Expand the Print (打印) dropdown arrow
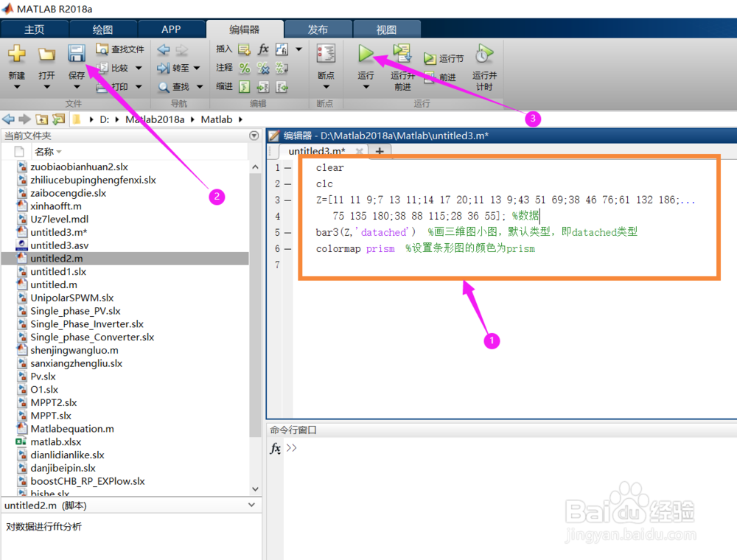737x560 pixels. [139, 86]
